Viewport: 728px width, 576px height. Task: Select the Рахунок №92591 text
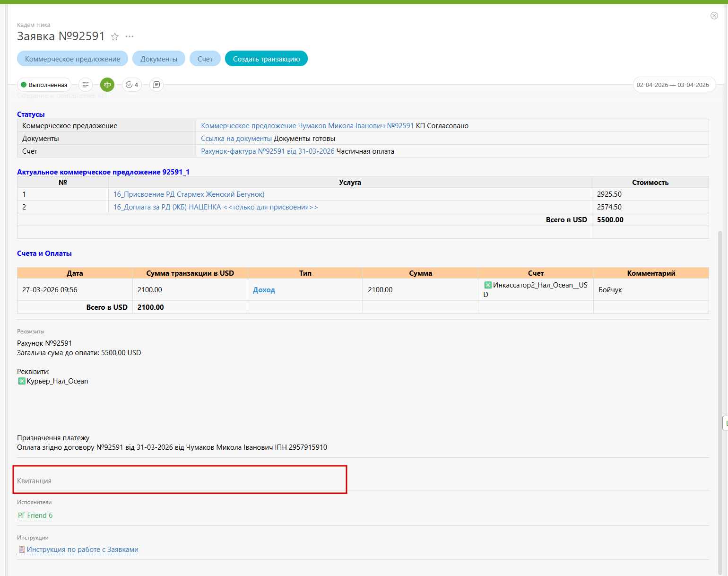coord(44,343)
